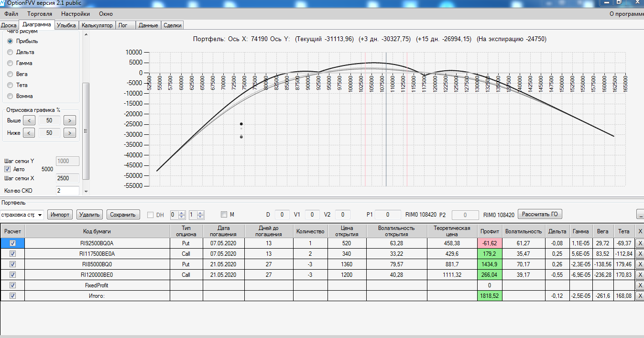Decrease the Ниже percentage with left arrow
Image resolution: width=644 pixels, height=338 pixels.
(x=29, y=133)
